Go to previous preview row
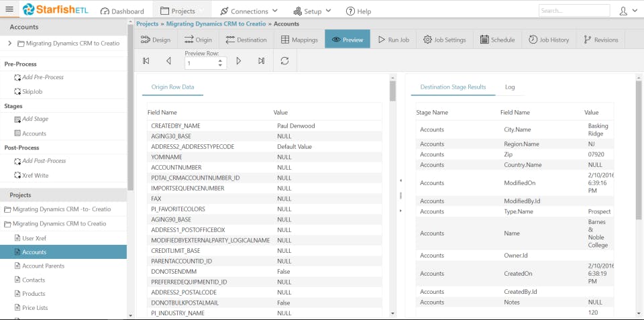This screenshot has height=320, width=644. [168, 61]
